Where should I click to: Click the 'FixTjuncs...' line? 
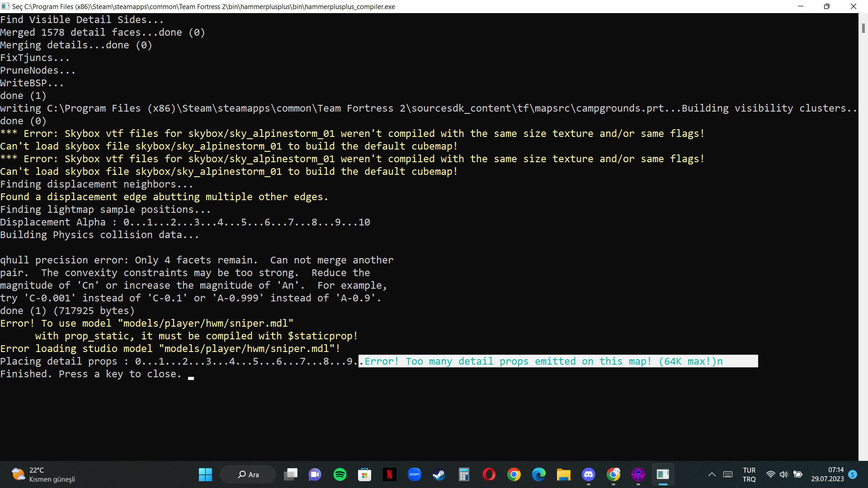(35, 58)
